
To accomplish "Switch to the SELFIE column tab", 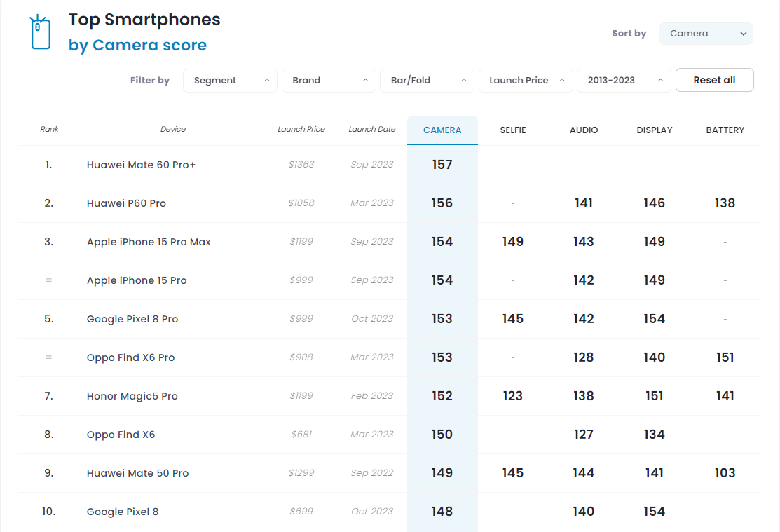I will tap(513, 130).
